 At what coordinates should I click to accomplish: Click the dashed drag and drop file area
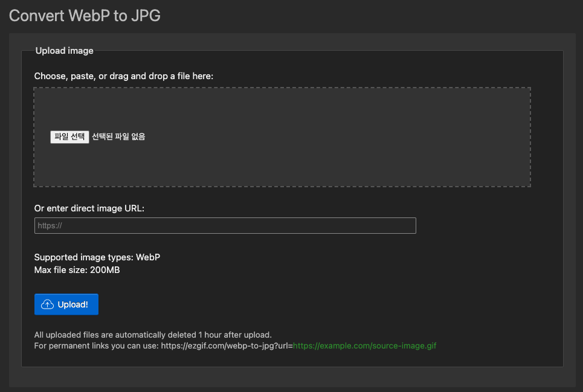pos(282,137)
